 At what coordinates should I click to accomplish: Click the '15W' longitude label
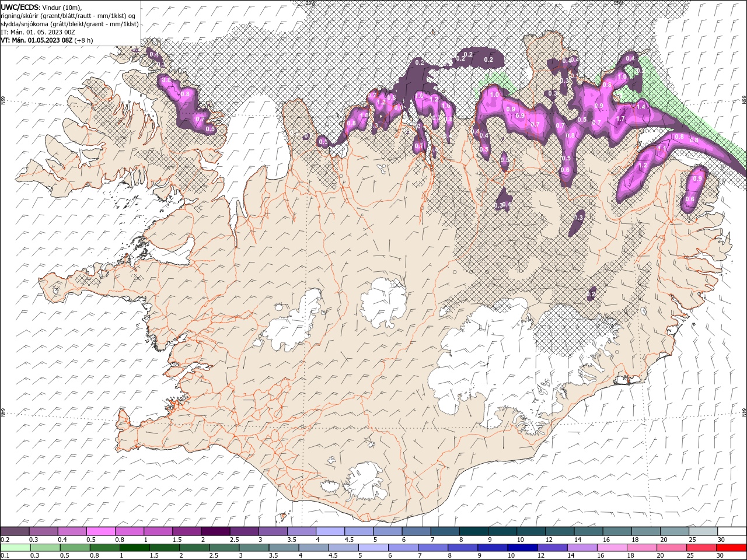[619, 3]
